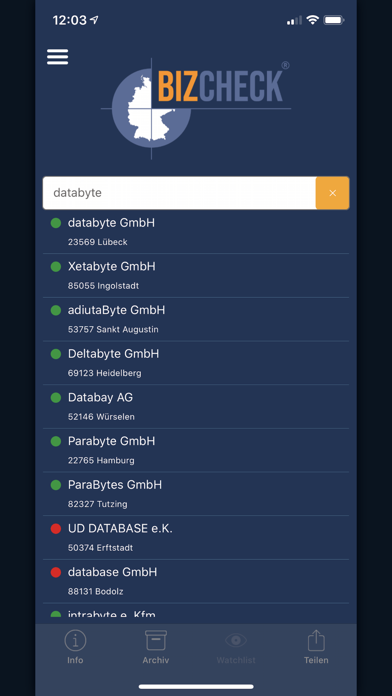The height and width of the screenshot is (696, 392).
Task: Tap green status dot for ParaBytes GmbH
Action: pyautogui.click(x=55, y=485)
